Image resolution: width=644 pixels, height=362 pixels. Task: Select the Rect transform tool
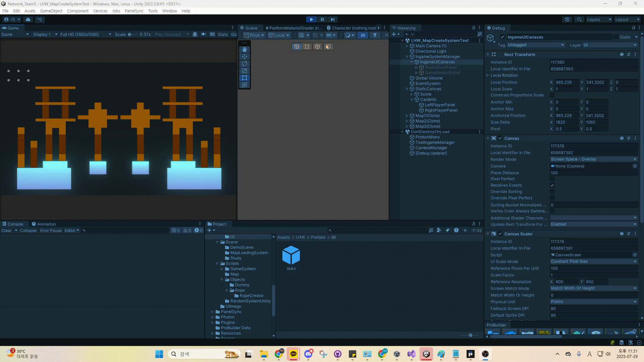pyautogui.click(x=244, y=78)
